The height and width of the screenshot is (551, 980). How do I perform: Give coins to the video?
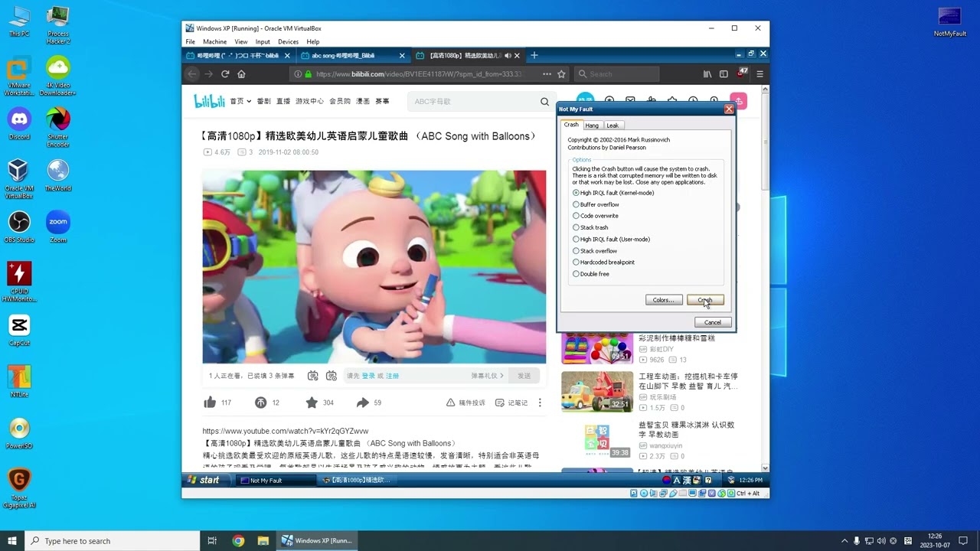coord(260,403)
